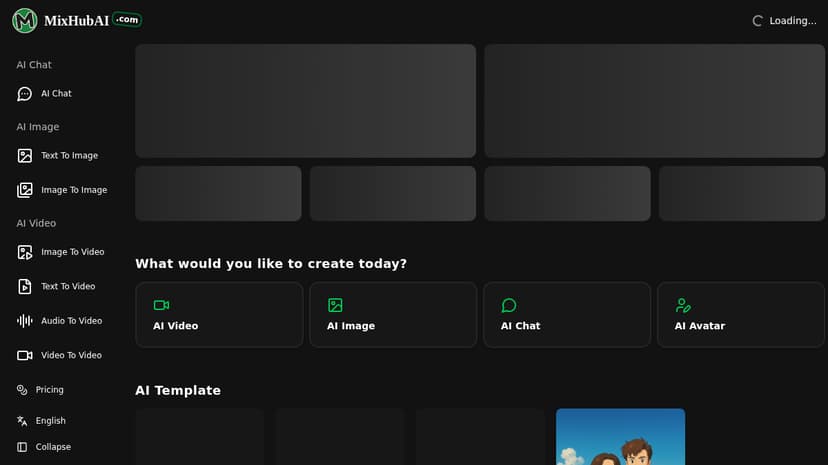This screenshot has height=465, width=828.
Task: Open the AI Video creation card
Action: 219,315
